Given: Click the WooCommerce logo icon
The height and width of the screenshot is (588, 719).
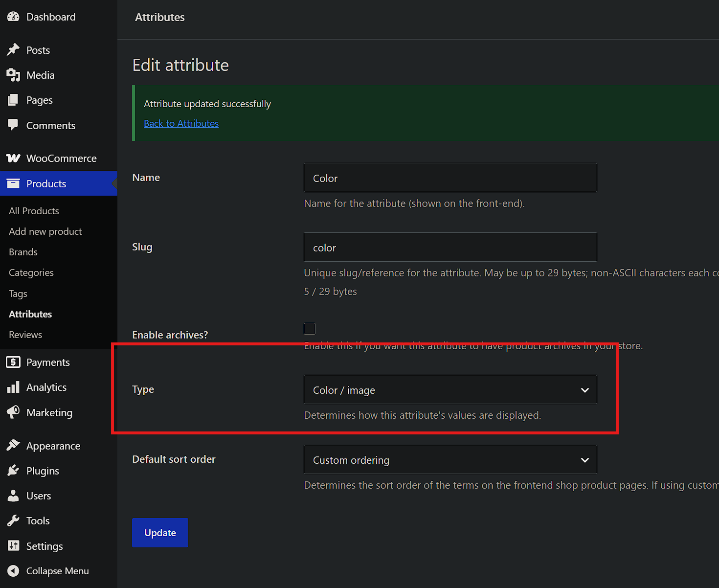Looking at the screenshot, I should click(13, 158).
